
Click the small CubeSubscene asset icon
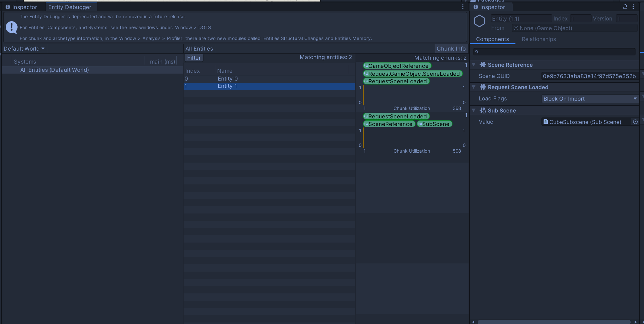[546, 122]
